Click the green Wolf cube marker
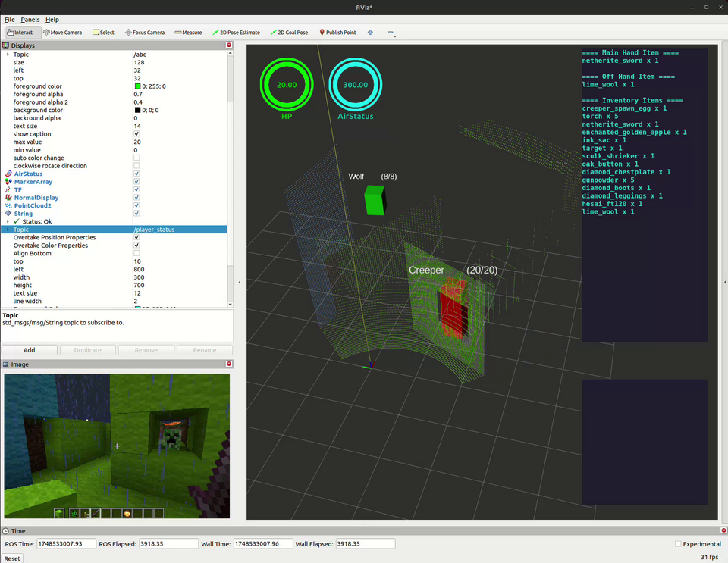This screenshot has width=728, height=563. tap(375, 200)
